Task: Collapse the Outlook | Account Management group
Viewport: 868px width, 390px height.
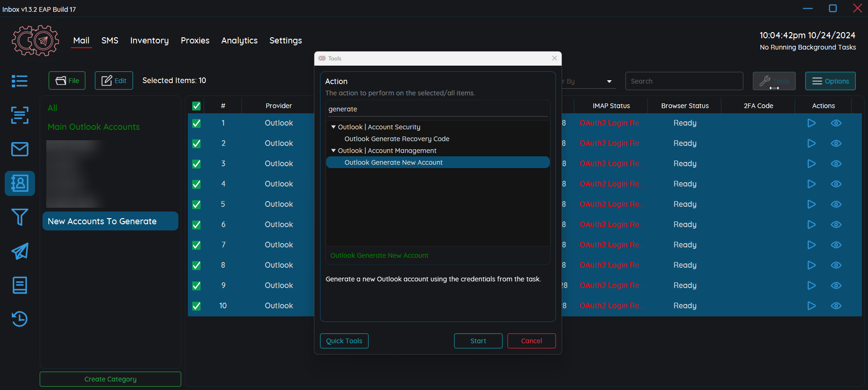Action: coord(333,151)
